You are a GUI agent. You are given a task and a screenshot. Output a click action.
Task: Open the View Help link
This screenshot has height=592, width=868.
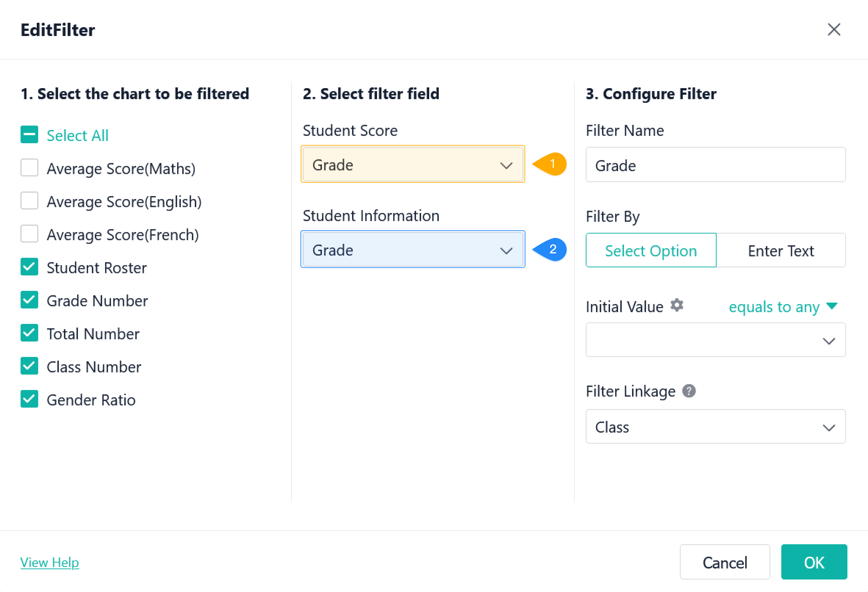50,562
